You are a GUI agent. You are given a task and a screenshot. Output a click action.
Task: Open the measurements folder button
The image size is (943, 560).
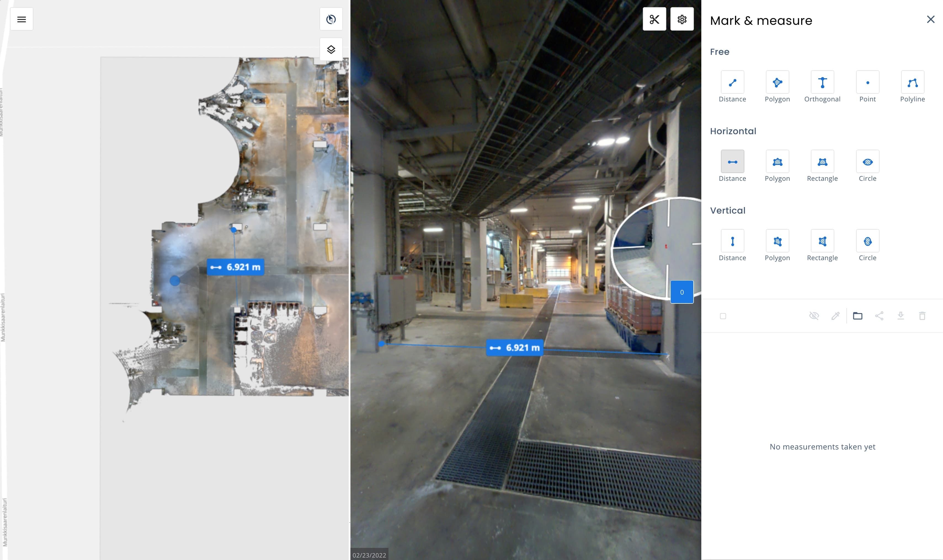pos(857,316)
